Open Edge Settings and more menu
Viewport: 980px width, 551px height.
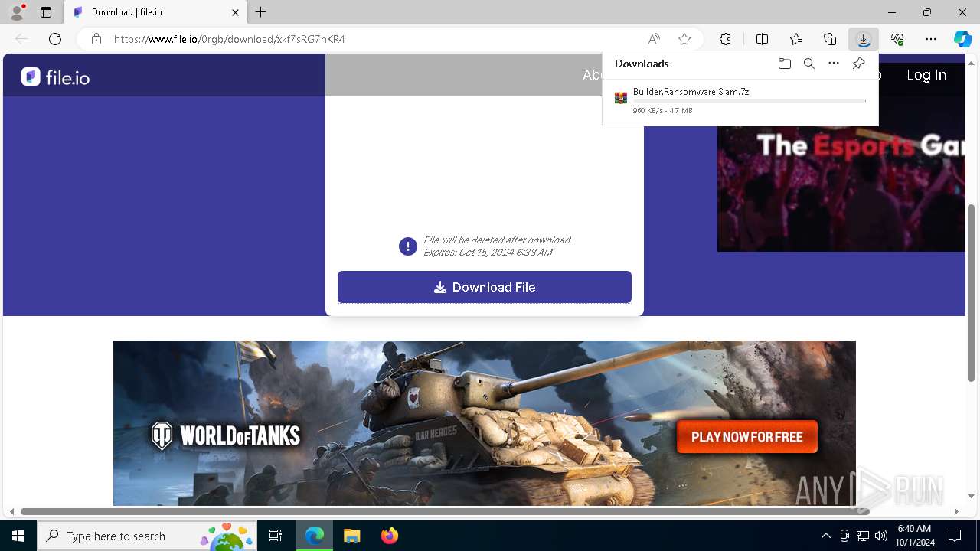tap(931, 39)
